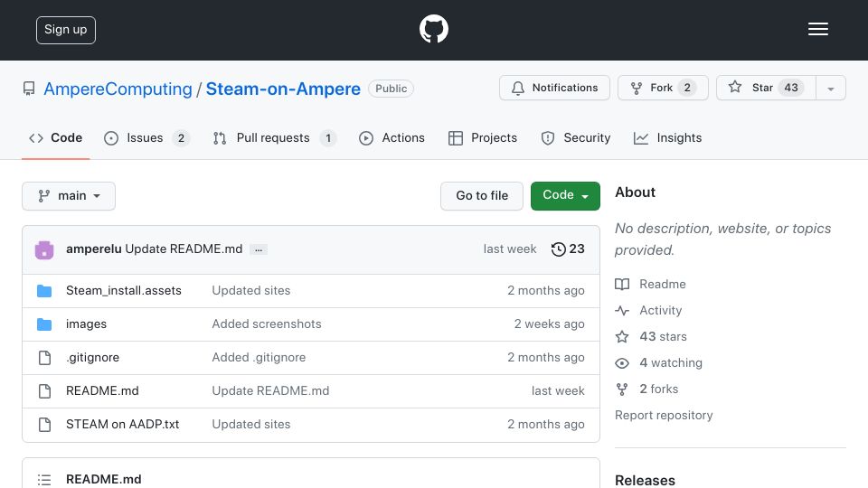Open the Security tab

pyautogui.click(x=576, y=137)
